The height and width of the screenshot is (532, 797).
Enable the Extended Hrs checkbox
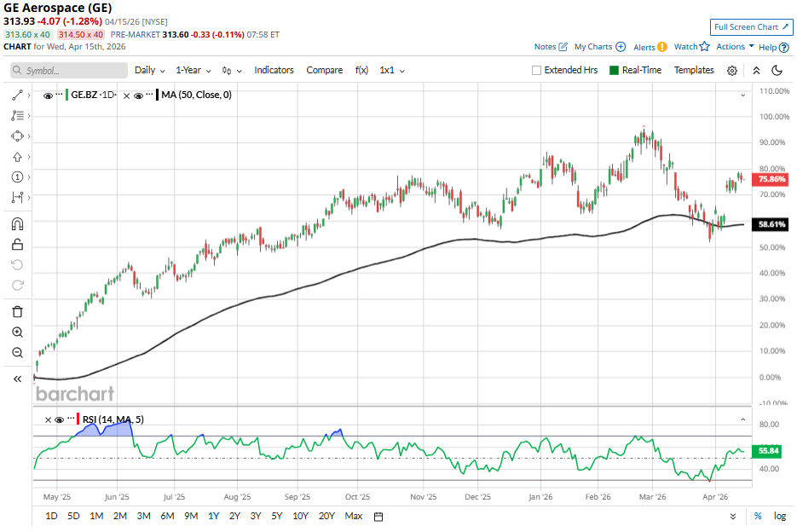tap(536, 71)
